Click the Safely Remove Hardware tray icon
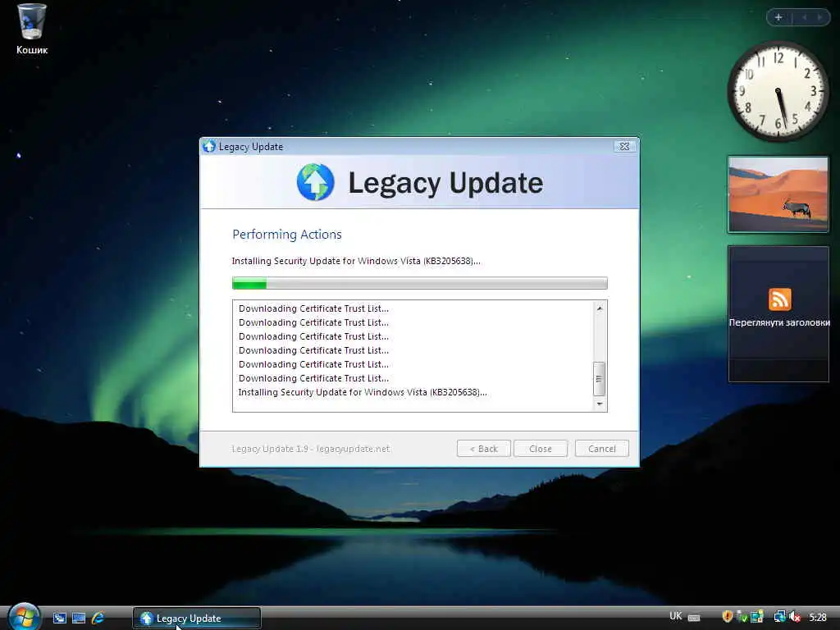The image size is (840, 630). (742, 617)
